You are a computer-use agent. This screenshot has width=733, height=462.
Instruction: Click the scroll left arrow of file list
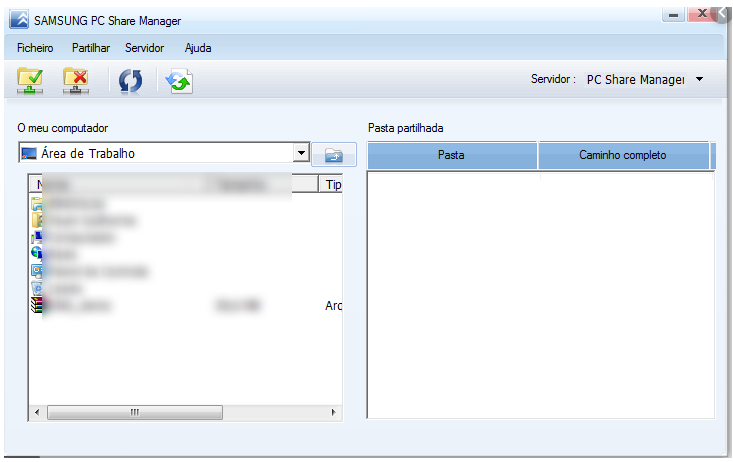[37, 412]
